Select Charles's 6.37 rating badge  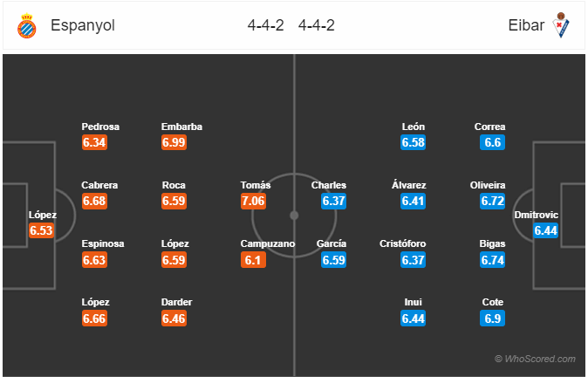[x=333, y=201]
